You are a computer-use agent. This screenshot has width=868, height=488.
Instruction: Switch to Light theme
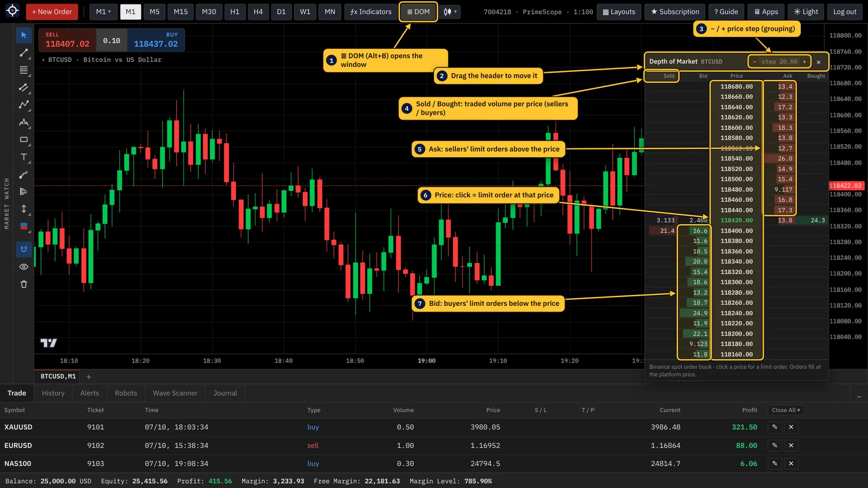tap(806, 12)
